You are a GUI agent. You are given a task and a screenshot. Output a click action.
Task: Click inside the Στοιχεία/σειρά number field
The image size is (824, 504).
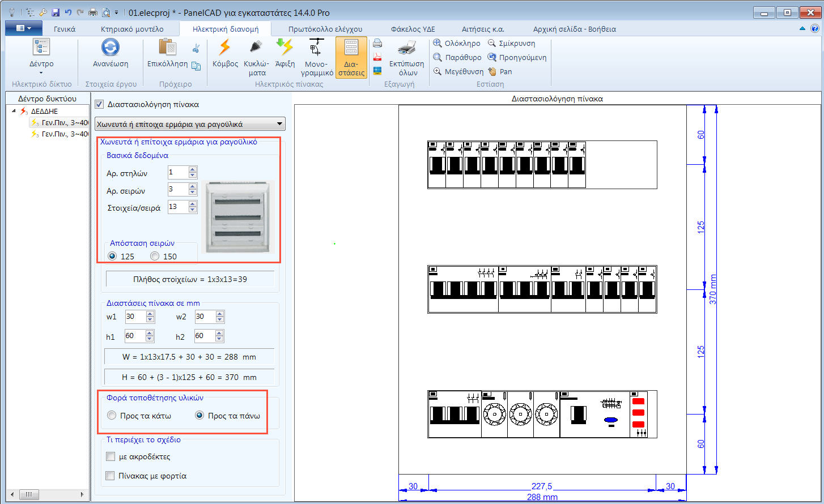click(177, 207)
